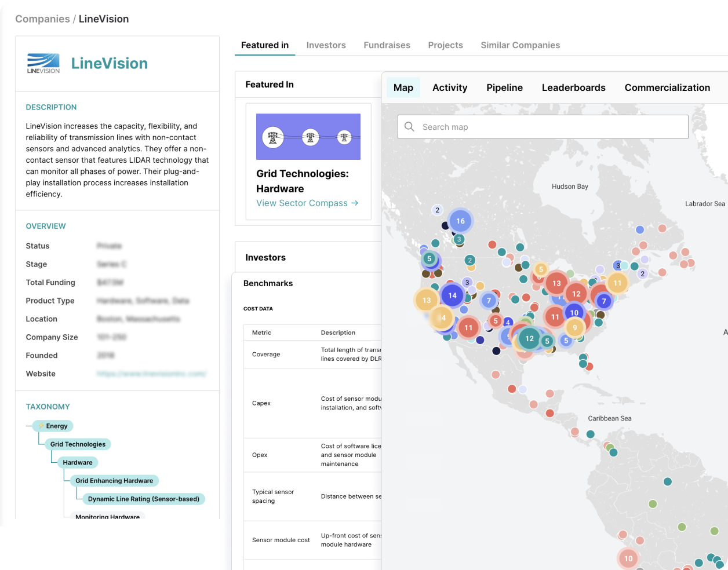
Task: Click the Sensor module cost metric
Action: [x=281, y=540]
